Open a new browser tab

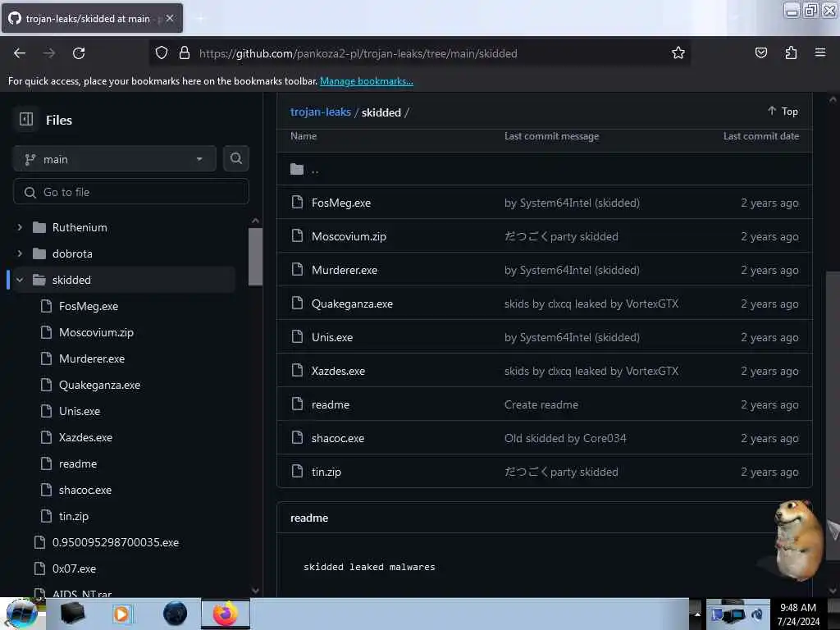200,18
